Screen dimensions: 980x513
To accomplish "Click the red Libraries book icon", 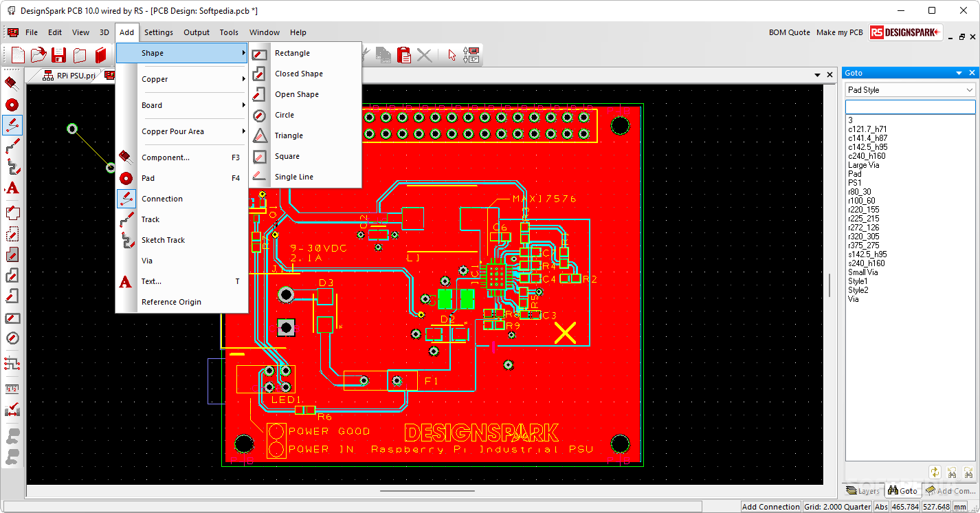I will [101, 56].
